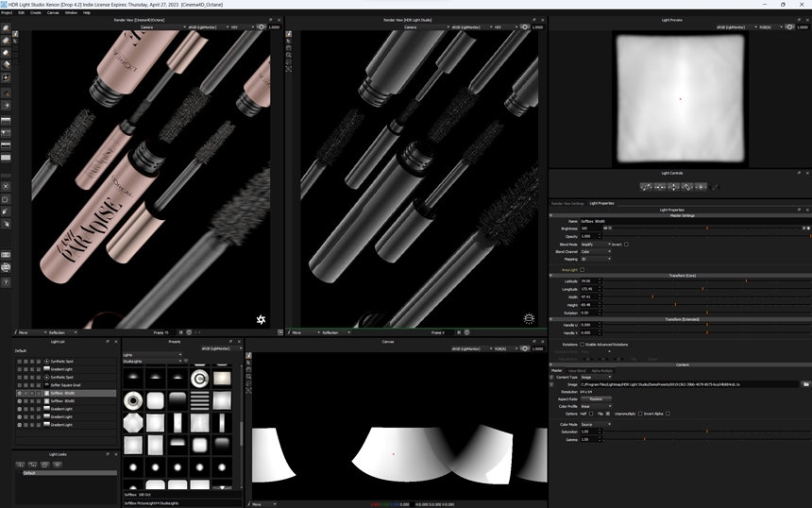The height and width of the screenshot is (508, 812).
Task: Open the Blend Channel Color dropdown
Action: coord(596,252)
